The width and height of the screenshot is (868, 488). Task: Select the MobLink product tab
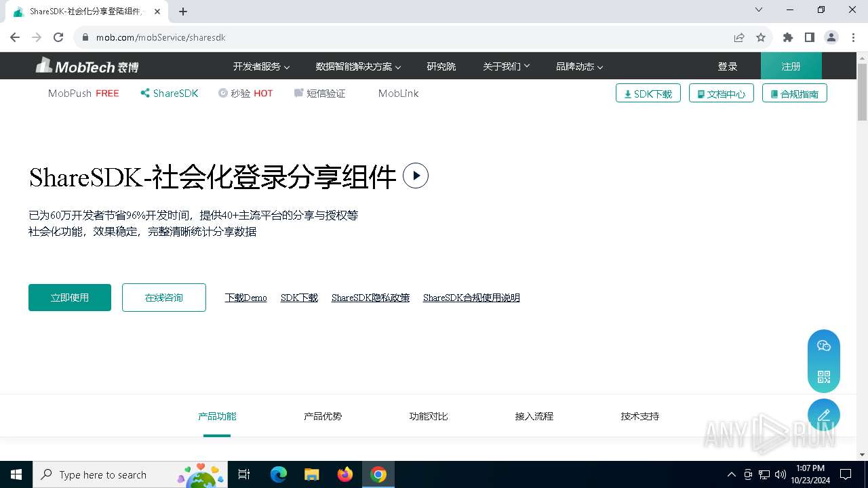(399, 94)
